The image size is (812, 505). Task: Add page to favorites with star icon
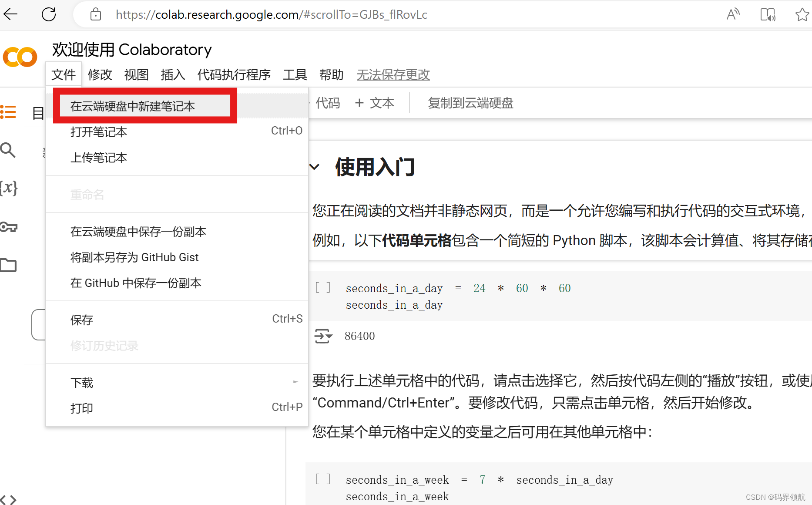(x=802, y=14)
